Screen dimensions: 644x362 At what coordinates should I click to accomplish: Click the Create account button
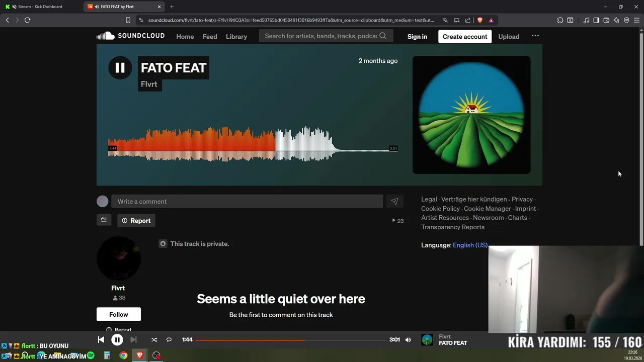tap(465, 36)
